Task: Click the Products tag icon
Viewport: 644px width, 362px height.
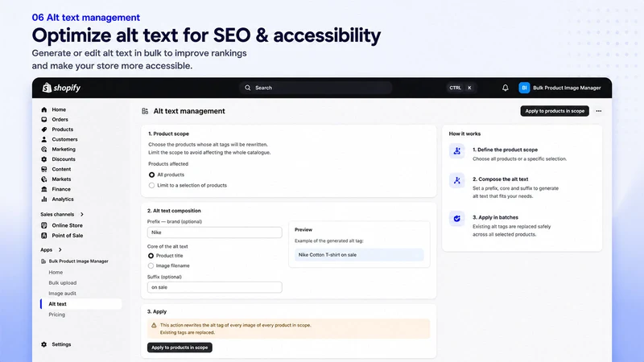Action: tap(44, 130)
